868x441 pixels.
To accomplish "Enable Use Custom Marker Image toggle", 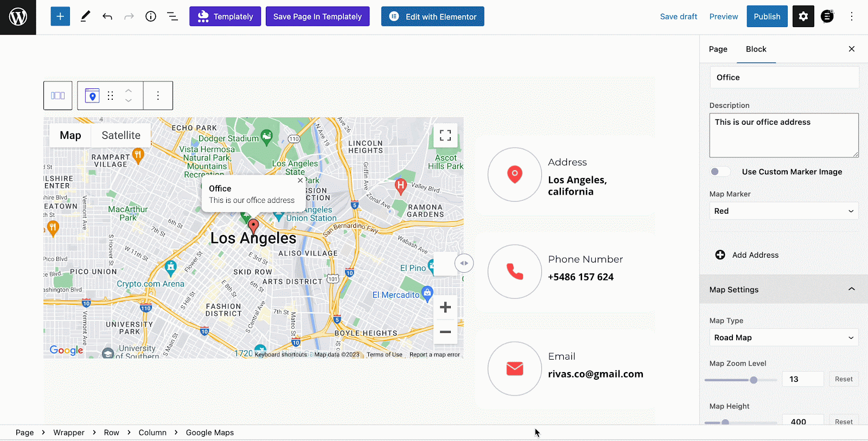I will pos(719,171).
